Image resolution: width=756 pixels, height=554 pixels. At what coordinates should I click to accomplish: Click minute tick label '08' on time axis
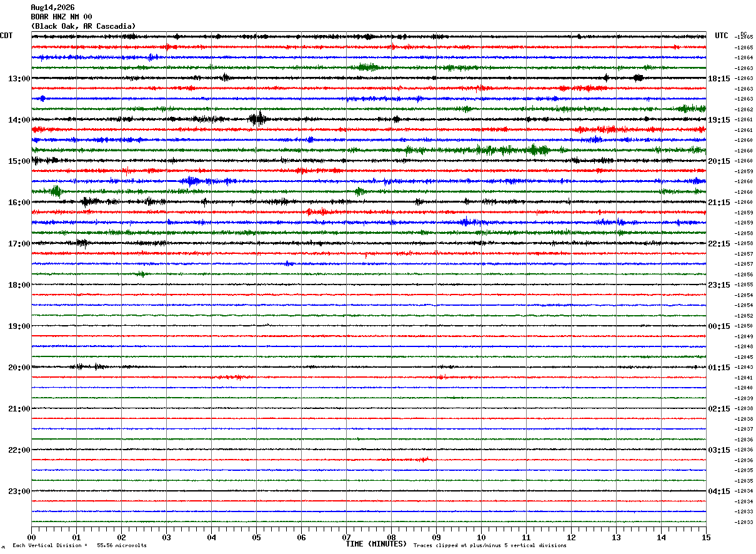tap(391, 537)
